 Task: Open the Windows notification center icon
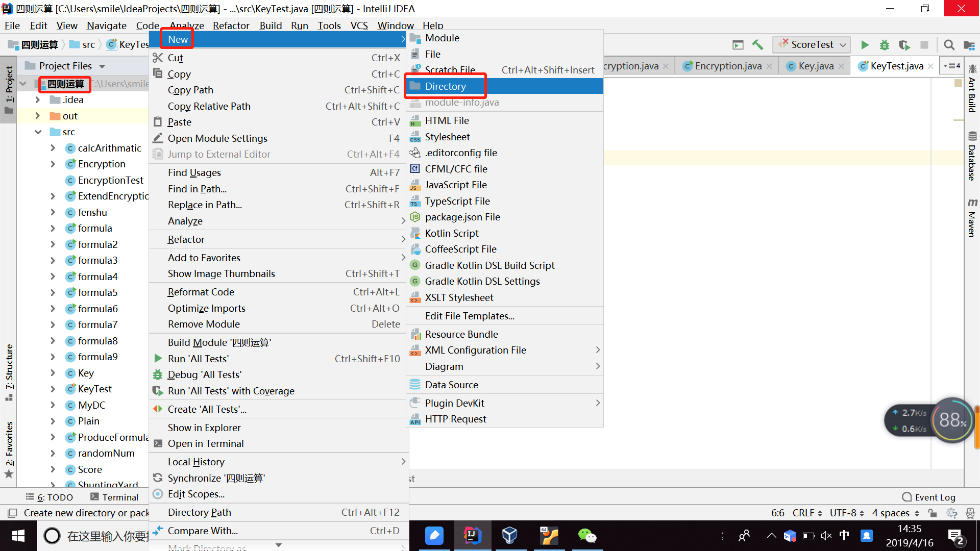(x=955, y=537)
